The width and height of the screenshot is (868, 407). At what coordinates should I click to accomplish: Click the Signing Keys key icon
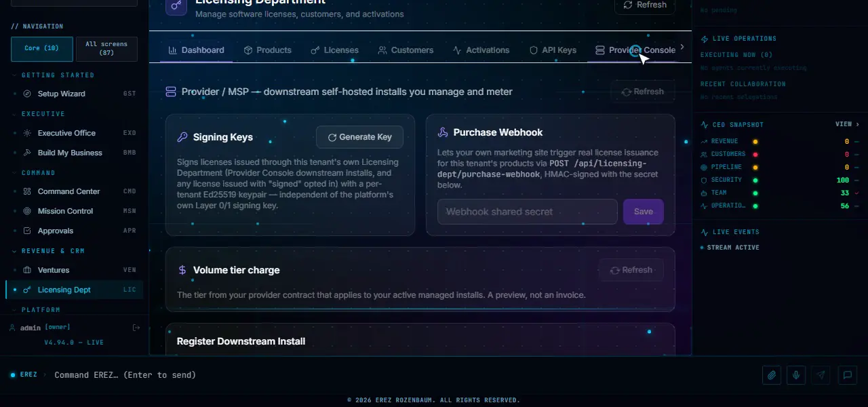point(182,137)
